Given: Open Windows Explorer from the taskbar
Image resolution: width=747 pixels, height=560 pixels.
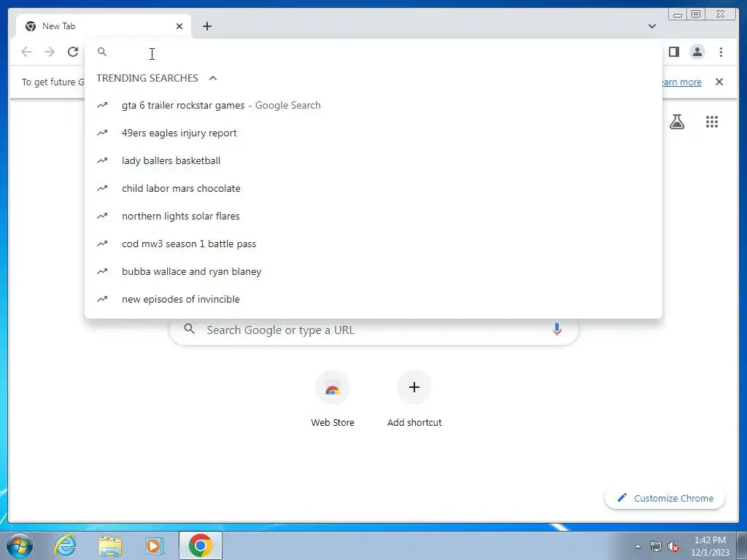Looking at the screenshot, I should tap(110, 545).
